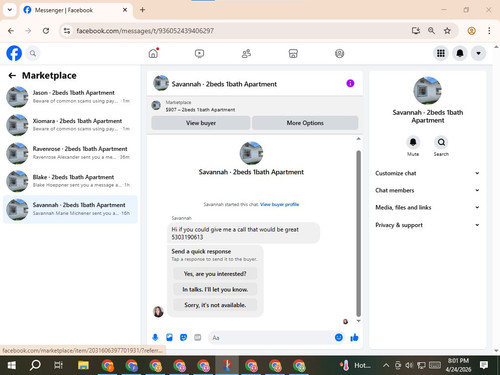Go back from Marketplace using the arrow
Screen dimensions: 500x375
12,76
